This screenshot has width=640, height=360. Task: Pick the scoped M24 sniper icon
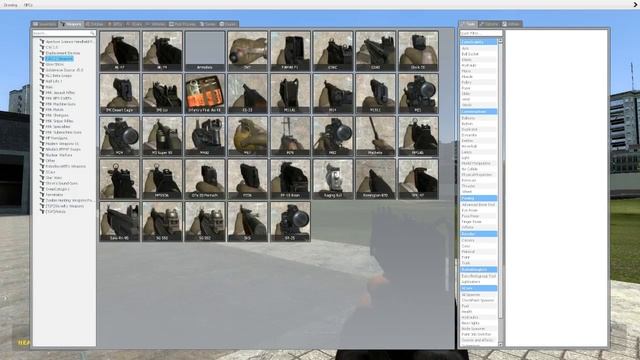point(120,136)
